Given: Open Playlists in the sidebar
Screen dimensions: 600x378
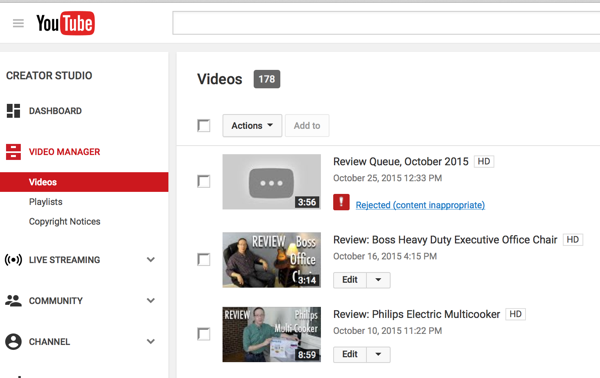Looking at the screenshot, I should click(46, 202).
